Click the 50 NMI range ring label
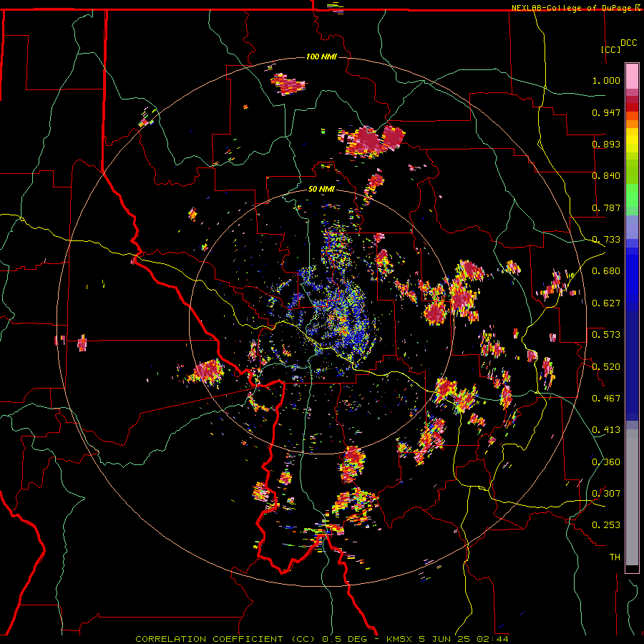The width and height of the screenshot is (644, 644). [x=321, y=189]
